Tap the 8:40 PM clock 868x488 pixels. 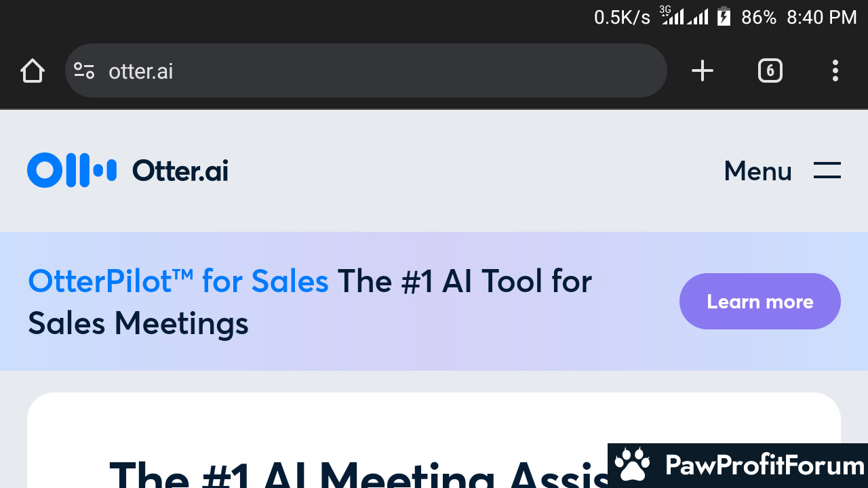pyautogui.click(x=822, y=17)
